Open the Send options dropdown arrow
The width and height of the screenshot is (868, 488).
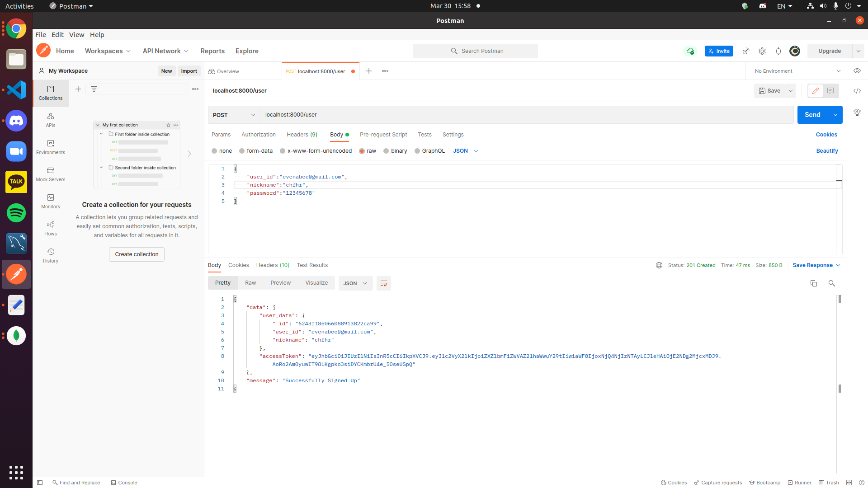click(835, 115)
